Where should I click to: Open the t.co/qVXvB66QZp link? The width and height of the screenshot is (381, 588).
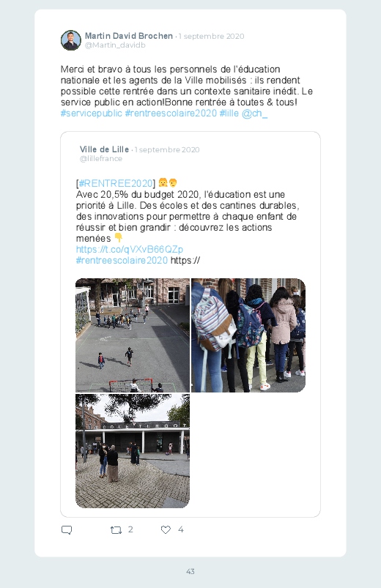[130, 250]
